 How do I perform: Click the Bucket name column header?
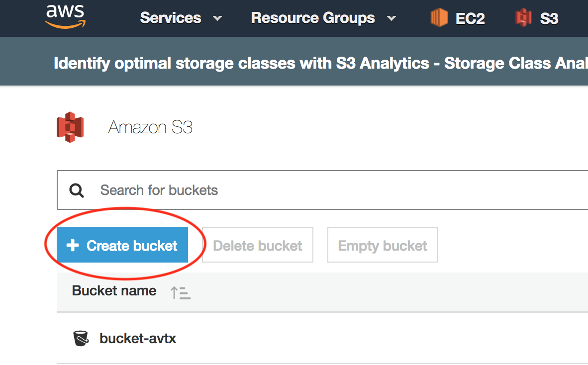click(114, 291)
